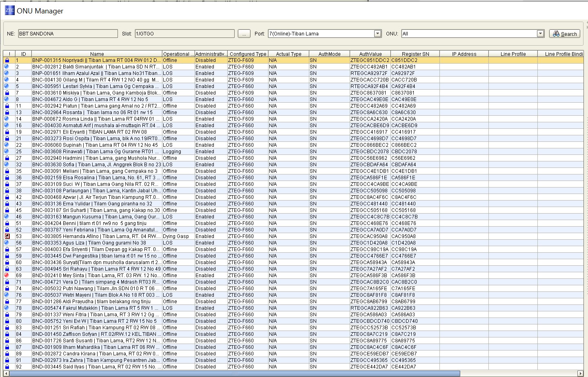Click the Dying Gasp alarm icon of ONU 53
This screenshot has height=377, width=588.
(7, 236)
